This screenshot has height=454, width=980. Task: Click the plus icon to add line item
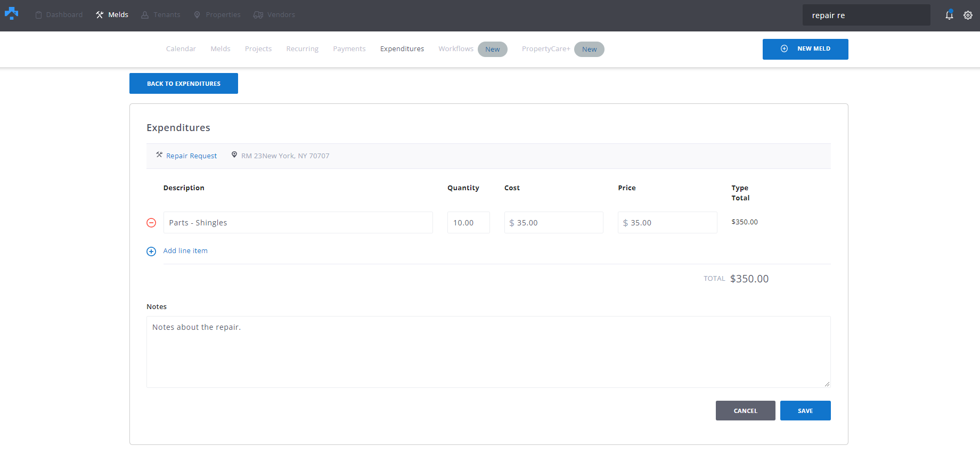(151, 252)
